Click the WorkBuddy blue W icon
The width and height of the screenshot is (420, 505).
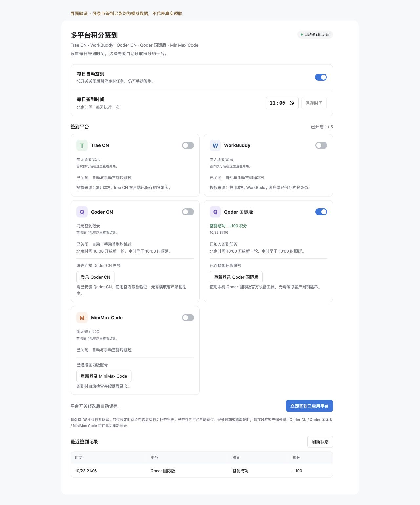click(215, 145)
